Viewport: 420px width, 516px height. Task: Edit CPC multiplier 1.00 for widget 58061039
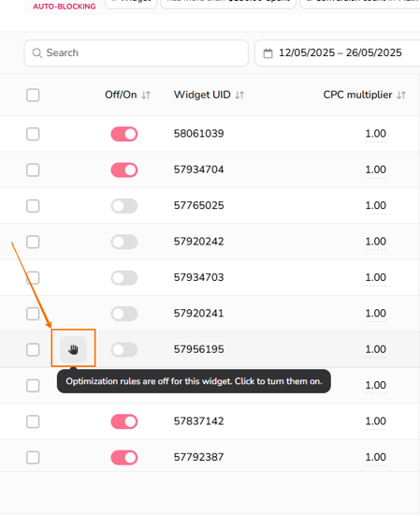coord(376,134)
